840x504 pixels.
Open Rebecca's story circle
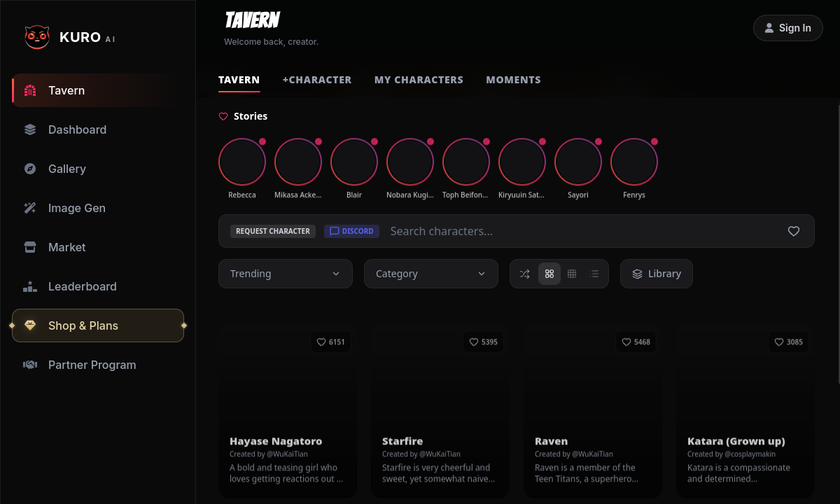[242, 162]
